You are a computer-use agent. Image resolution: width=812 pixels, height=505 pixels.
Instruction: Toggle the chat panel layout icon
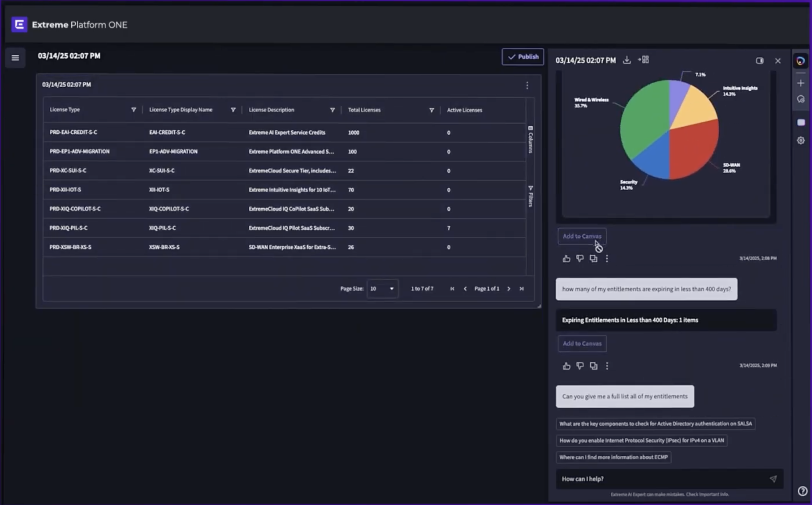point(760,60)
